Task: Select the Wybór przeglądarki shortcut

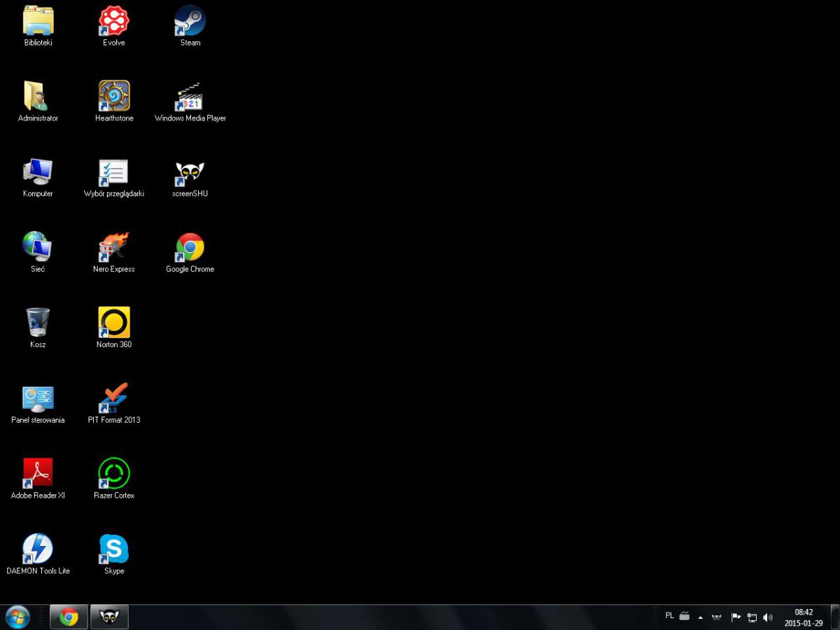Action: click(113, 178)
